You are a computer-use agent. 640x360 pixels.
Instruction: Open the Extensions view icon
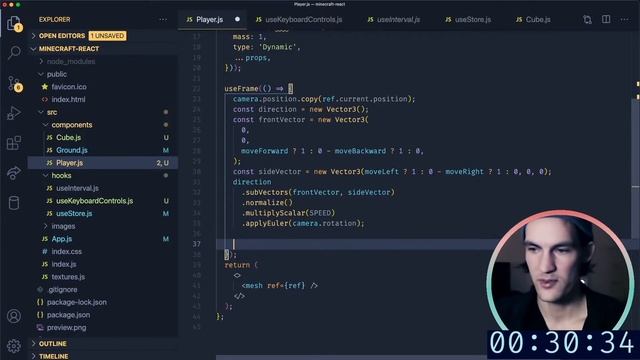point(13,143)
